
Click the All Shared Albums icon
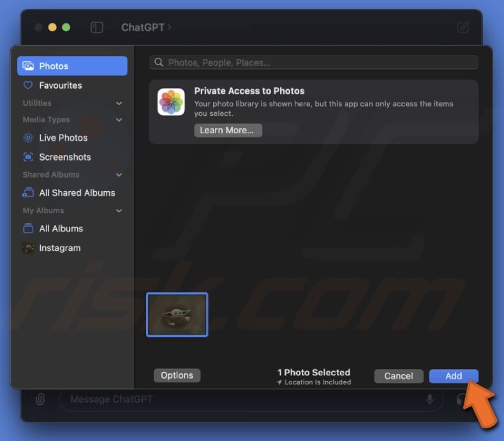point(28,192)
